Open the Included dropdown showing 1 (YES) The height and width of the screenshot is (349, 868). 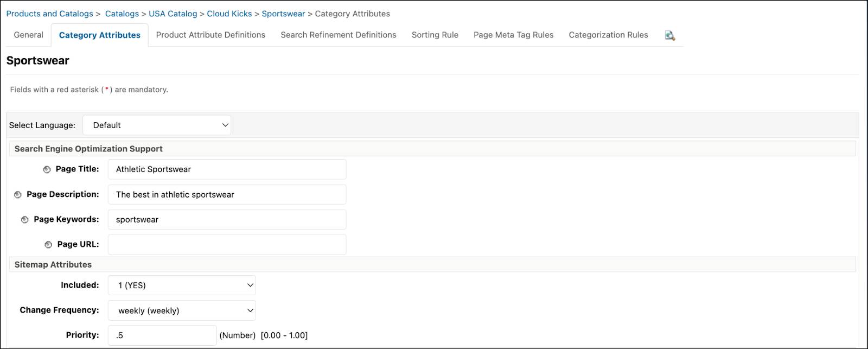[x=182, y=285]
